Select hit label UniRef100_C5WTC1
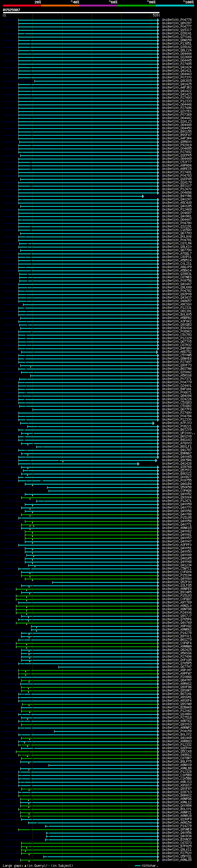 [176, 568]
